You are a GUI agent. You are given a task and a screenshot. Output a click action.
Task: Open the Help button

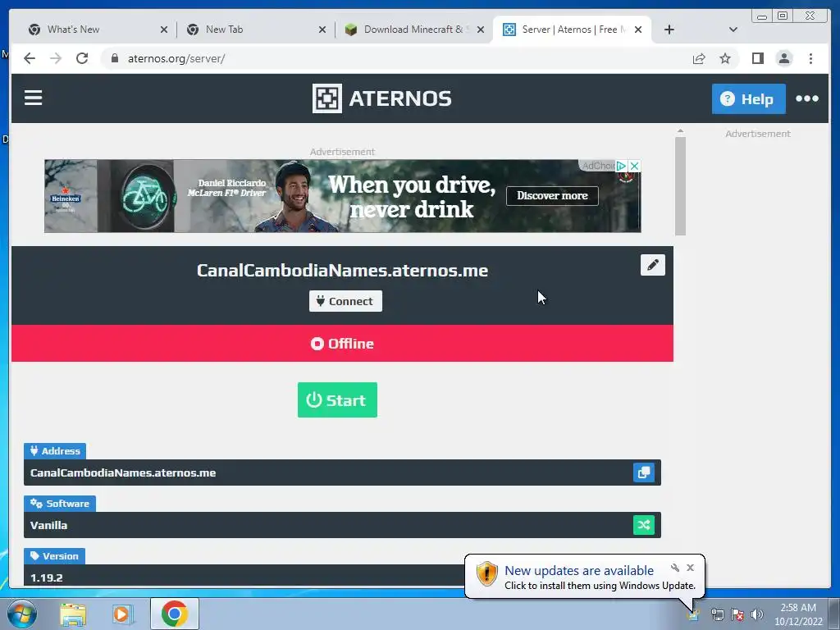pyautogui.click(x=748, y=98)
